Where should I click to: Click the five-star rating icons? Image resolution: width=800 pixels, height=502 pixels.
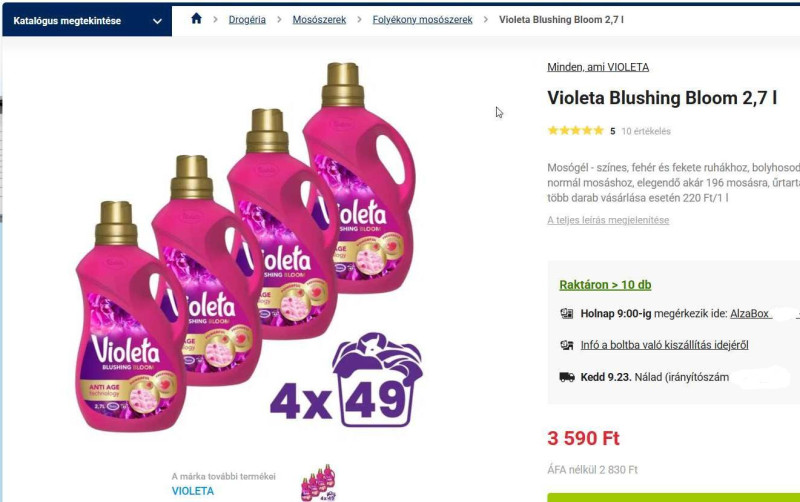(576, 131)
